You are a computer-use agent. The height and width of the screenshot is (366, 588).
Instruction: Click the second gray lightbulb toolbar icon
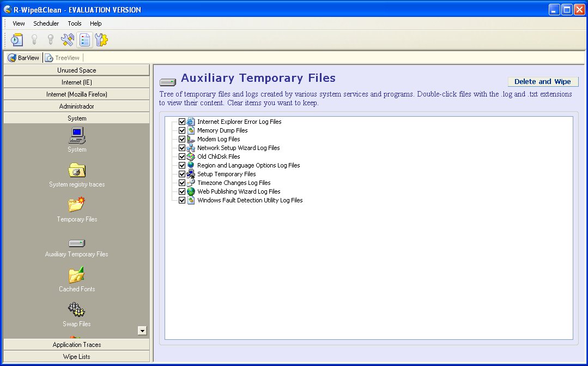coord(51,40)
